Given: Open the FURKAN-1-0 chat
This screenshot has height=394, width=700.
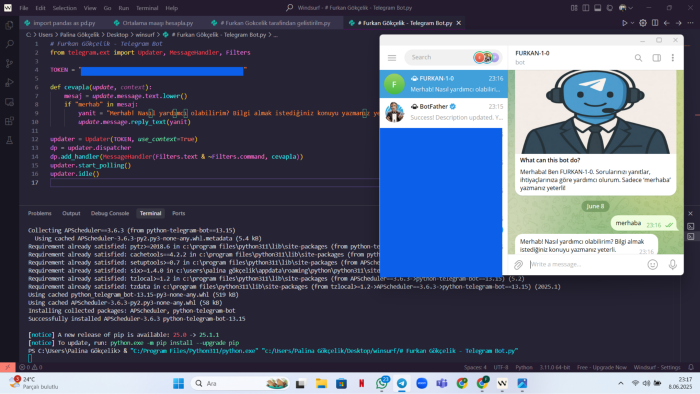Looking at the screenshot, I should point(444,84).
